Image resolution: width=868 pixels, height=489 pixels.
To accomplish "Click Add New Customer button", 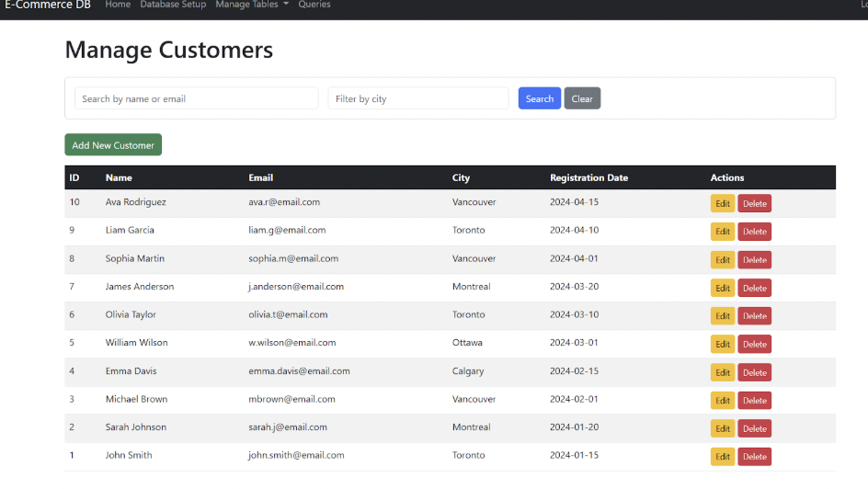I will tap(113, 145).
